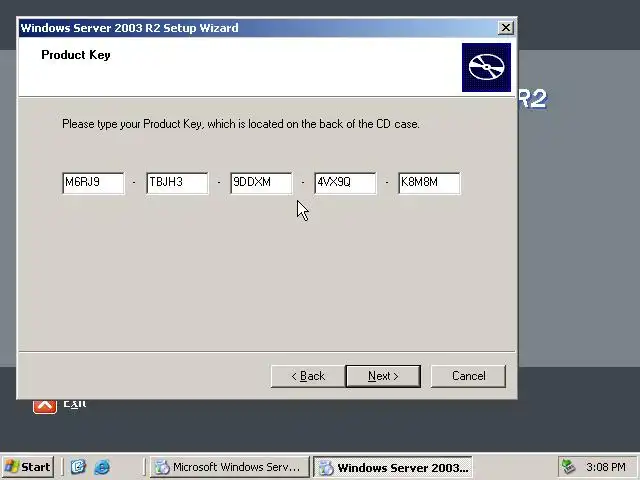Close the Setup Wizard window

coord(505,28)
